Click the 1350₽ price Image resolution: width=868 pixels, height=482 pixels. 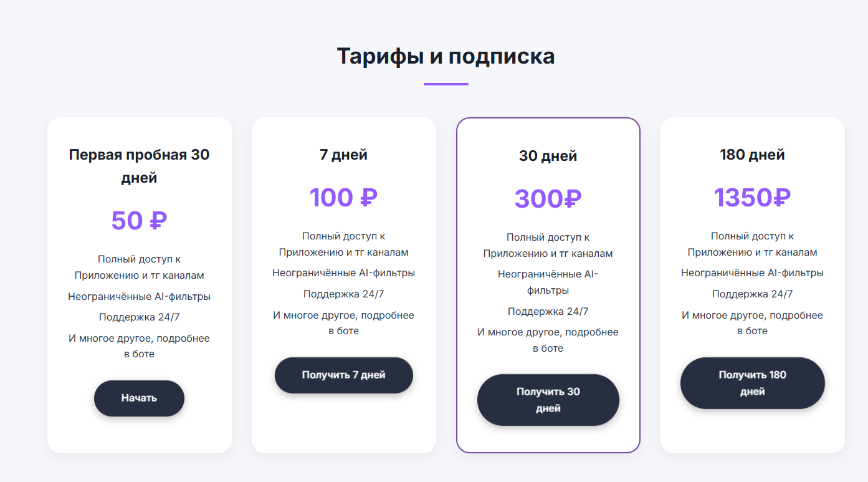752,197
